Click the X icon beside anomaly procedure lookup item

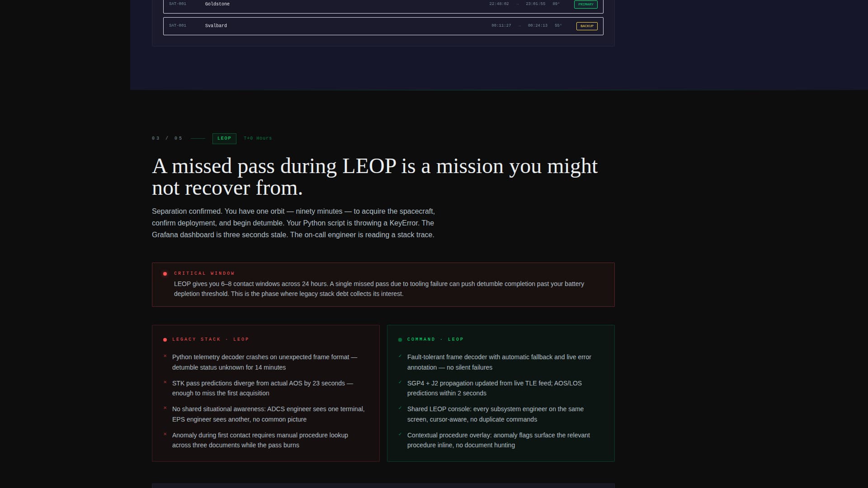click(x=165, y=435)
